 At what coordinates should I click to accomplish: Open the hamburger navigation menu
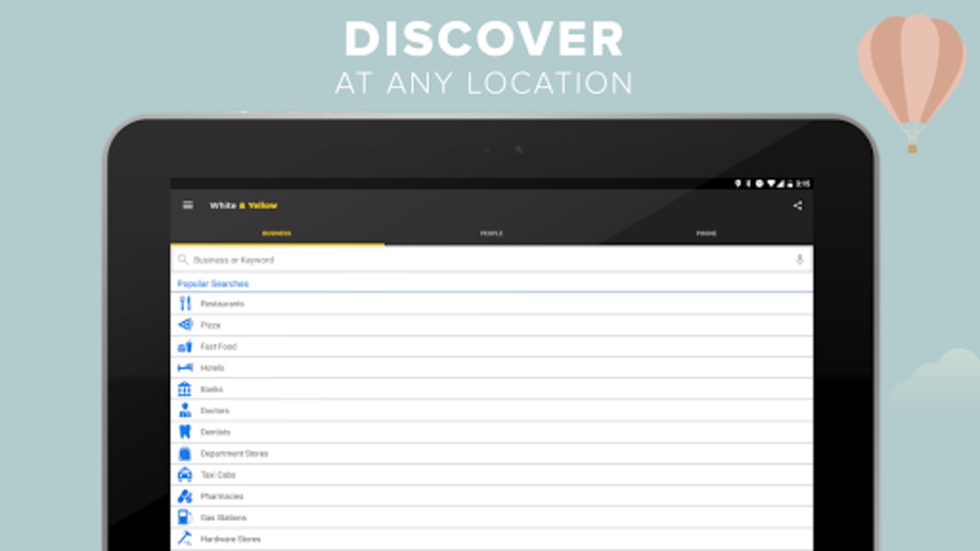(187, 205)
